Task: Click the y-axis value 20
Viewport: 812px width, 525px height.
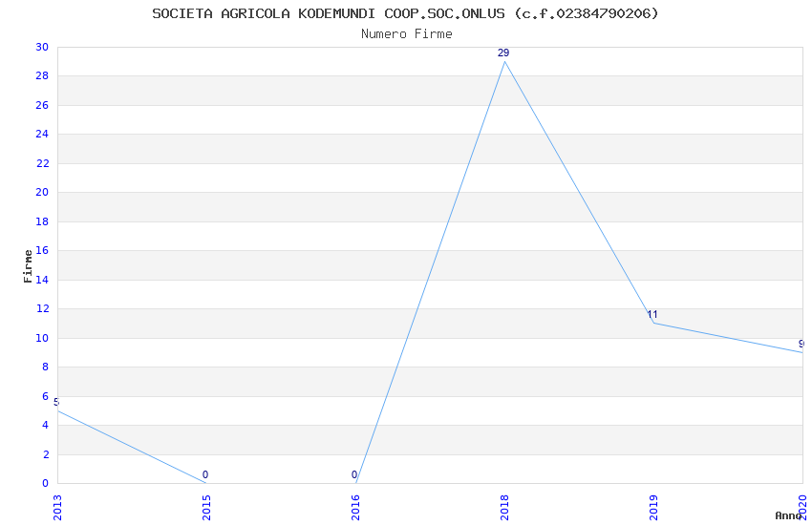Action: pos(42,193)
